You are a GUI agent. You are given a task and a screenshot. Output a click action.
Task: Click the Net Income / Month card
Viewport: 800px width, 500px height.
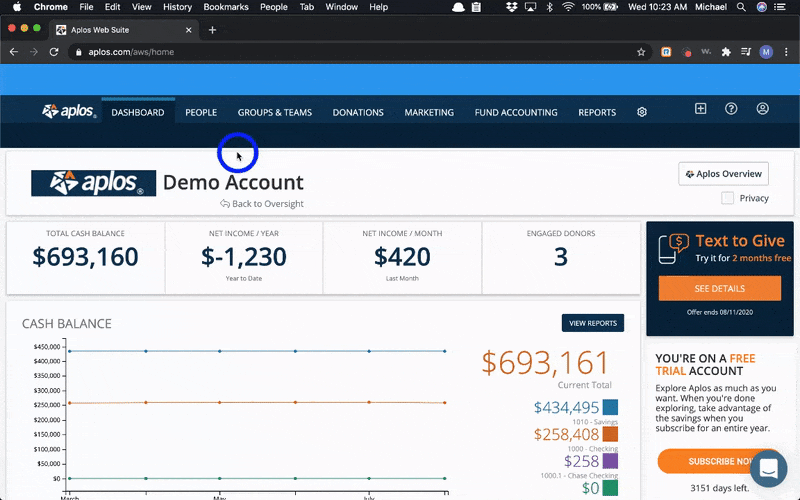pos(402,258)
